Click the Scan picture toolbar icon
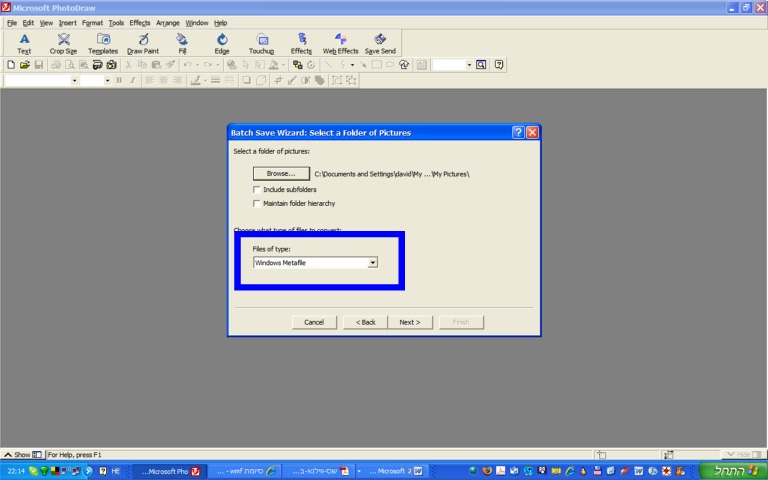This screenshot has height=480, width=768. coord(97,65)
